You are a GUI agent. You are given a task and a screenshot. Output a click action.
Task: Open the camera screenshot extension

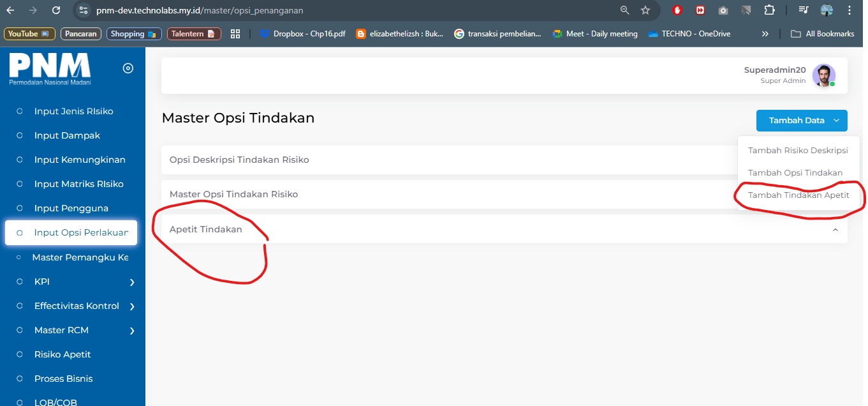[723, 10]
